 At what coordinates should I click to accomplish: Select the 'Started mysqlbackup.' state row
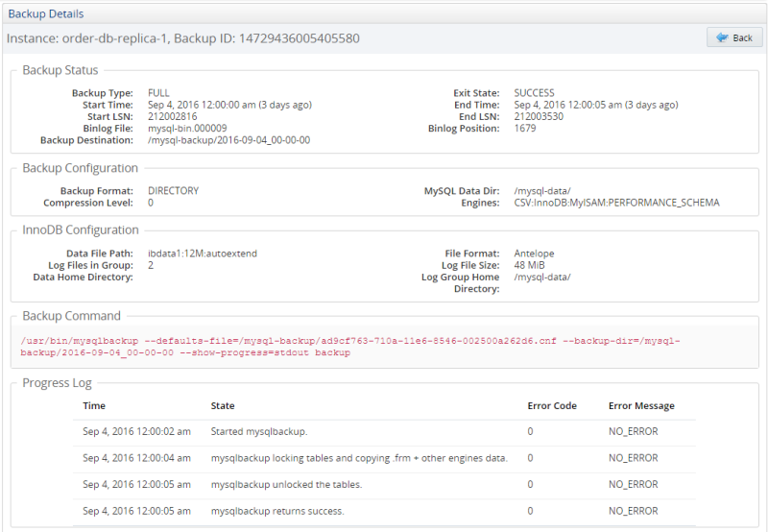coord(259,431)
